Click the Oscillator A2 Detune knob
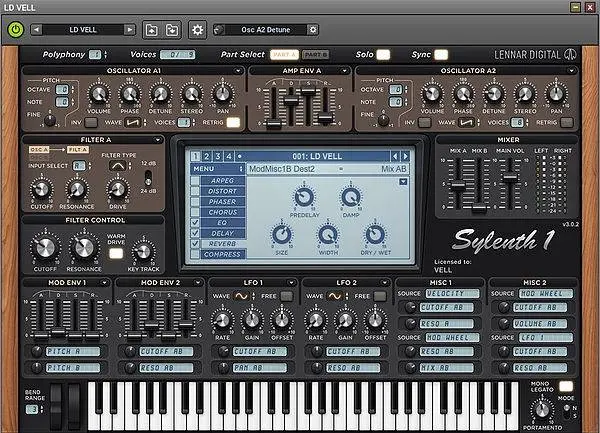Viewport: 600px width, 433px height. click(494, 94)
